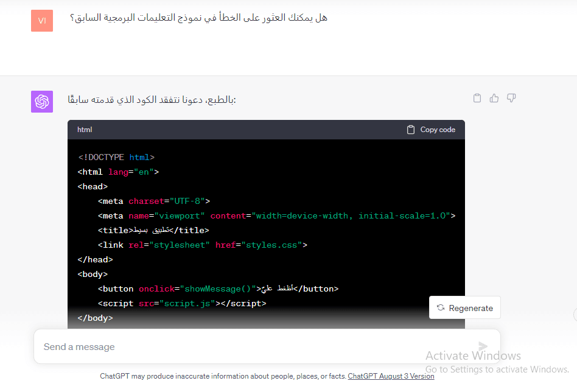The height and width of the screenshot is (392, 577).
Task: Click the opening <body> tag line
Action: point(93,274)
